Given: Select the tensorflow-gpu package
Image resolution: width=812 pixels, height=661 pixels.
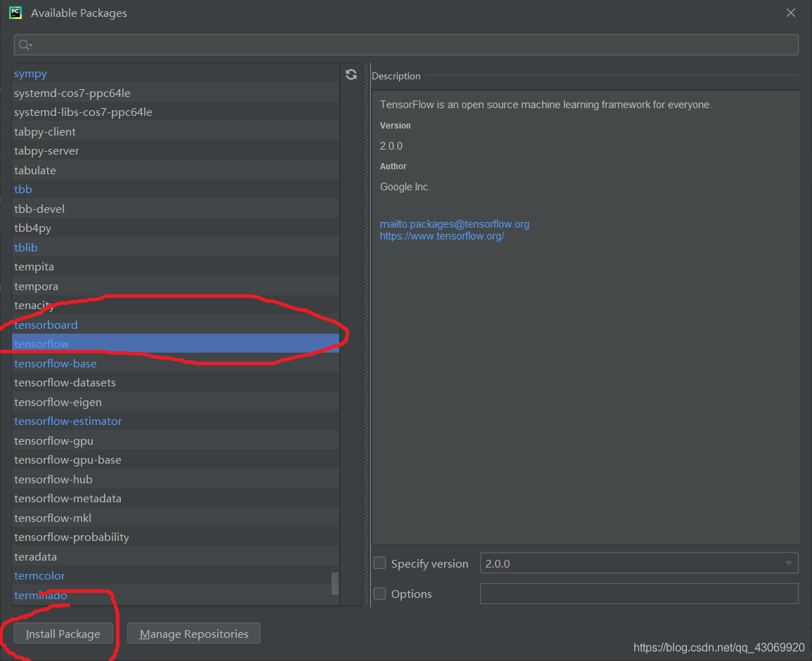Looking at the screenshot, I should (x=176, y=440).
